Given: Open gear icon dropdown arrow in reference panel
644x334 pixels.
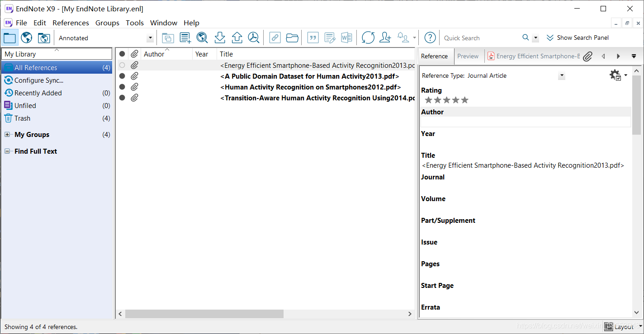Looking at the screenshot, I should tap(626, 75).
